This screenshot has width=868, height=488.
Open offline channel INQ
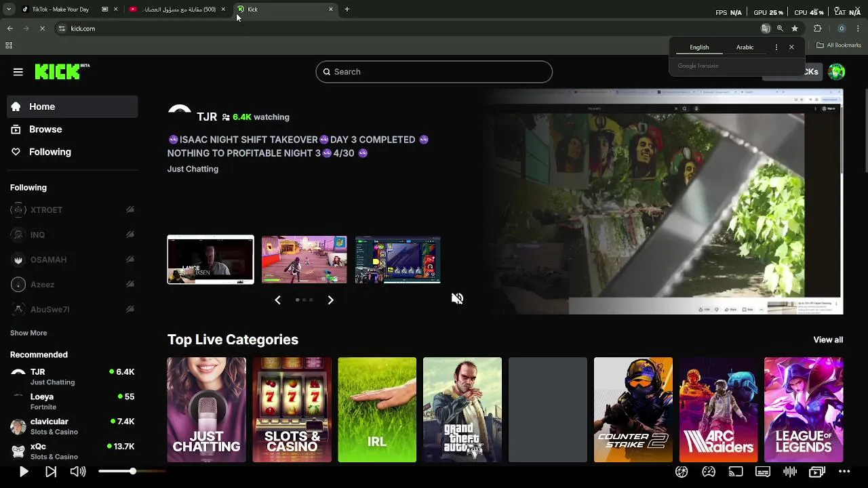[73, 235]
